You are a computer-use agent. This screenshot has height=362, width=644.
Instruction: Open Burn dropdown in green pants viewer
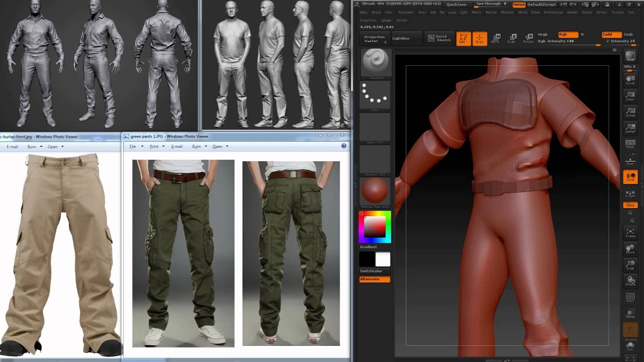[x=199, y=146]
